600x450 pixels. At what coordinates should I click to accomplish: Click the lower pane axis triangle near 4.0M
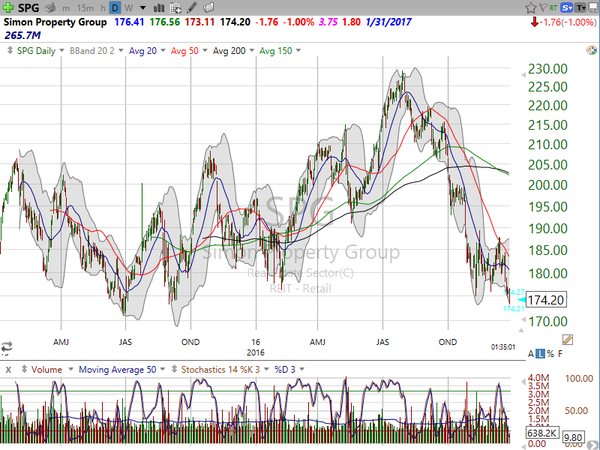tap(523, 381)
